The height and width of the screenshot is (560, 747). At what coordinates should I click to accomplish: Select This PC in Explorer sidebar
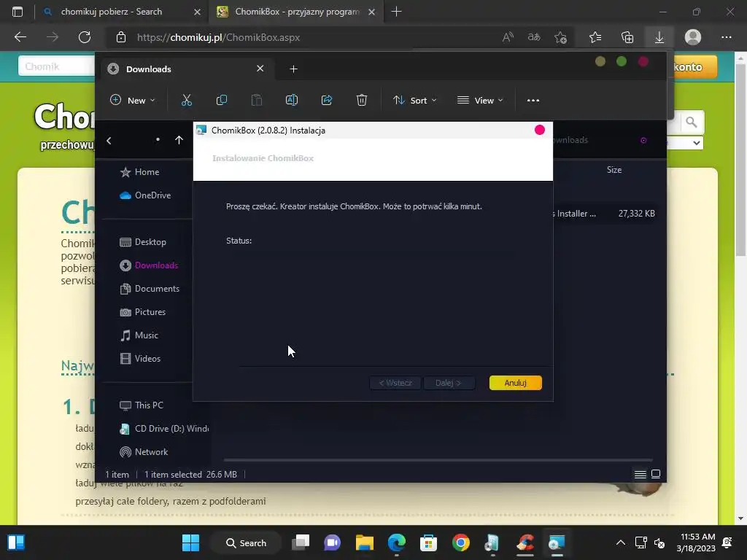pos(142,405)
